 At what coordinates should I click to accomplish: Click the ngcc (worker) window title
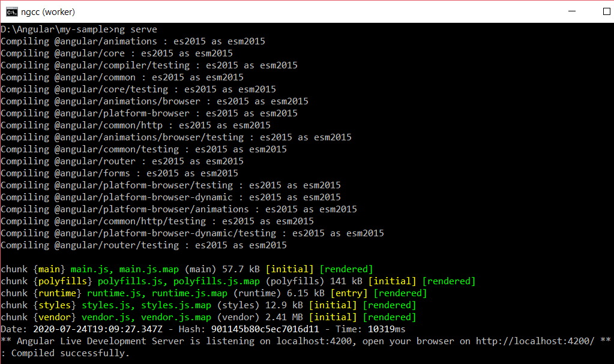pos(48,12)
